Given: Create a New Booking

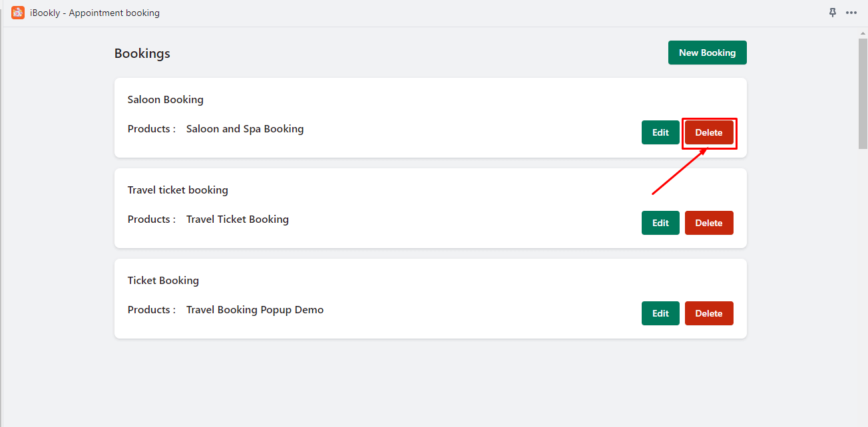Looking at the screenshot, I should click(x=707, y=53).
